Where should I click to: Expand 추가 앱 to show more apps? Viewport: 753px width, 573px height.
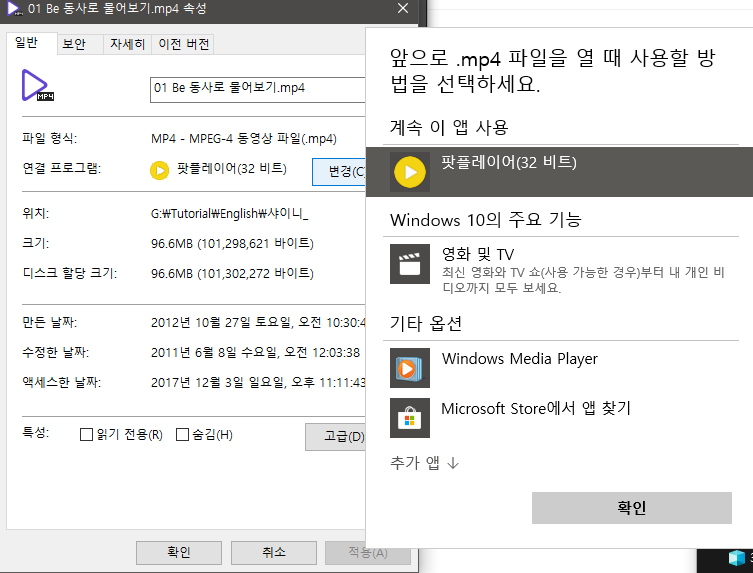click(x=425, y=463)
